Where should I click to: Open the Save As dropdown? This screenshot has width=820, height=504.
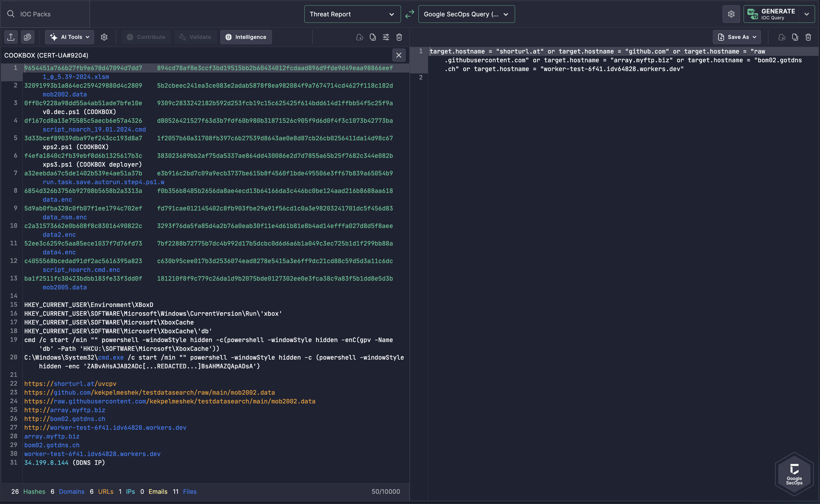point(737,37)
